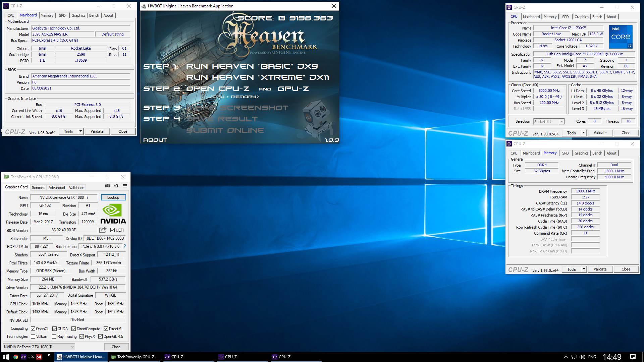Run Heaven "Xtreme" DX11 benchmark

tap(258, 77)
